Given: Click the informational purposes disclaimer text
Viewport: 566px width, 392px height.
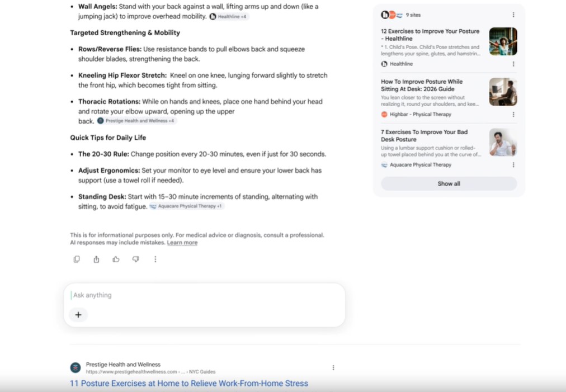Looking at the screenshot, I should point(197,239).
